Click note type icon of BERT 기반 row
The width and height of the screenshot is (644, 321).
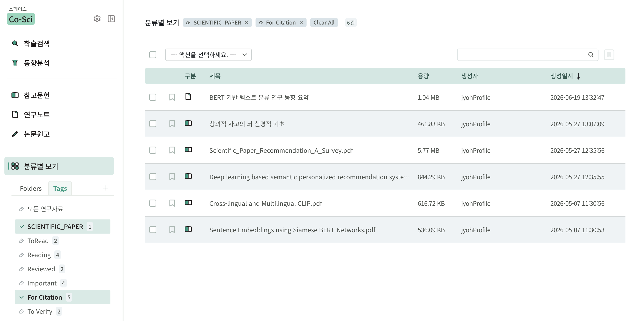188,96
